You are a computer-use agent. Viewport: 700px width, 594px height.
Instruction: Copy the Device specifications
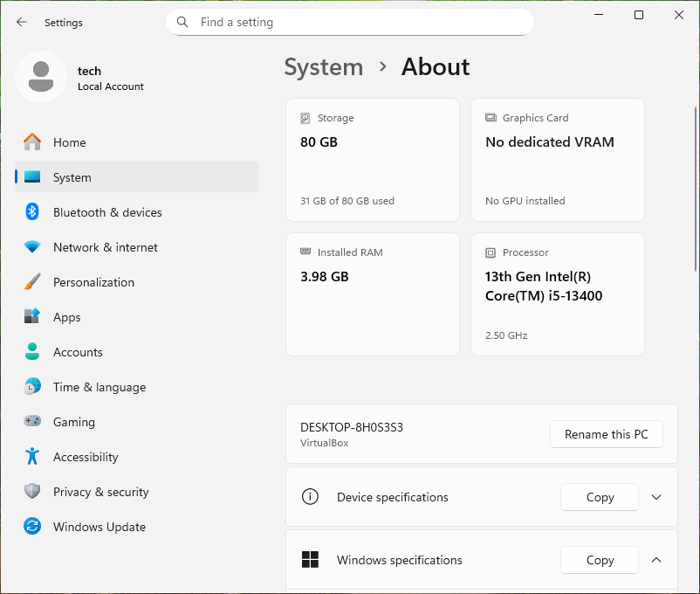[x=600, y=497]
